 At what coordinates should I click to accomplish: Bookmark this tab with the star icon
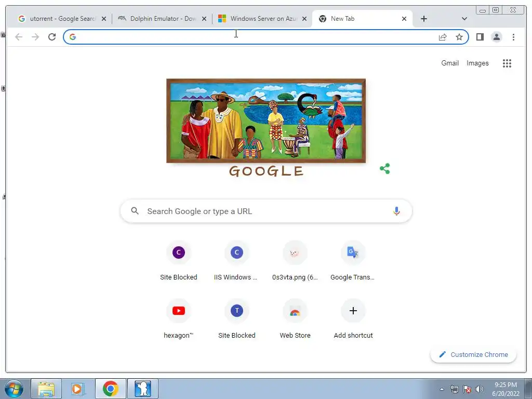(459, 37)
